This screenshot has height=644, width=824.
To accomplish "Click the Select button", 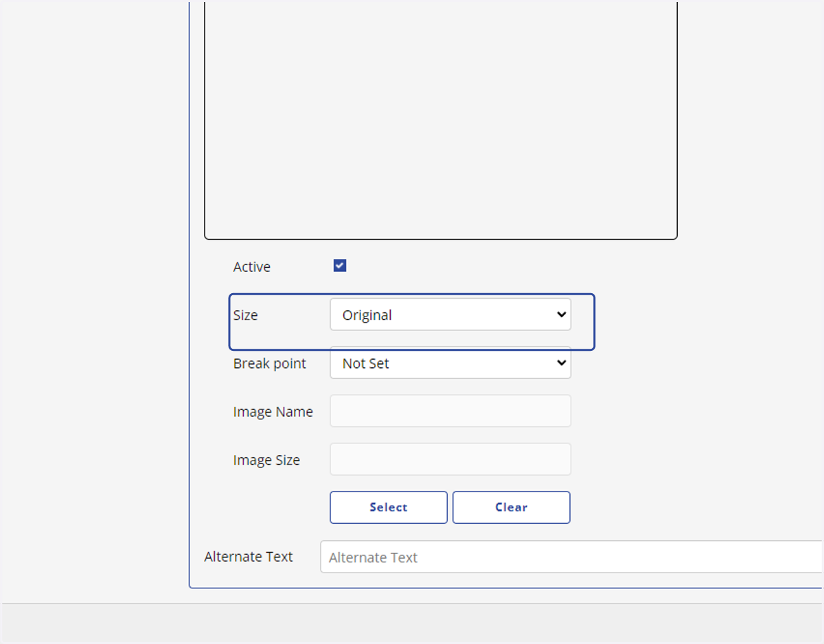I will 389,507.
